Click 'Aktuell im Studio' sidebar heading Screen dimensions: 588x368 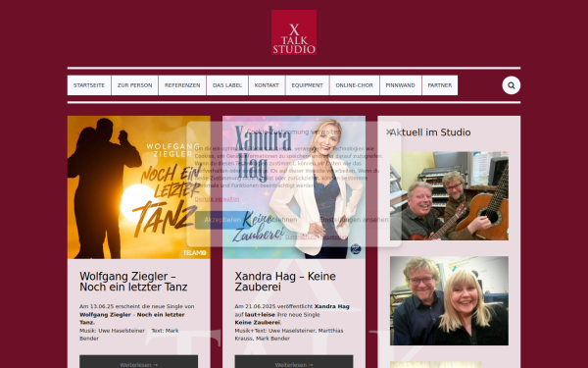(x=430, y=132)
